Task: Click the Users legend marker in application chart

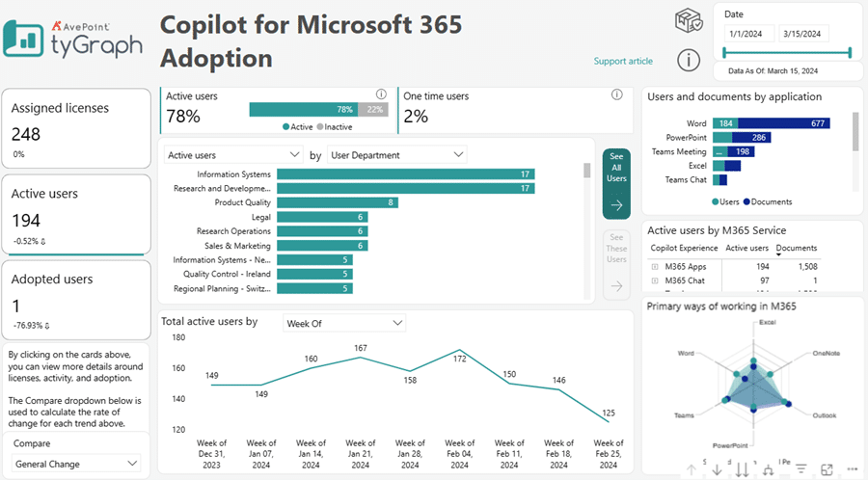Action: (x=716, y=201)
